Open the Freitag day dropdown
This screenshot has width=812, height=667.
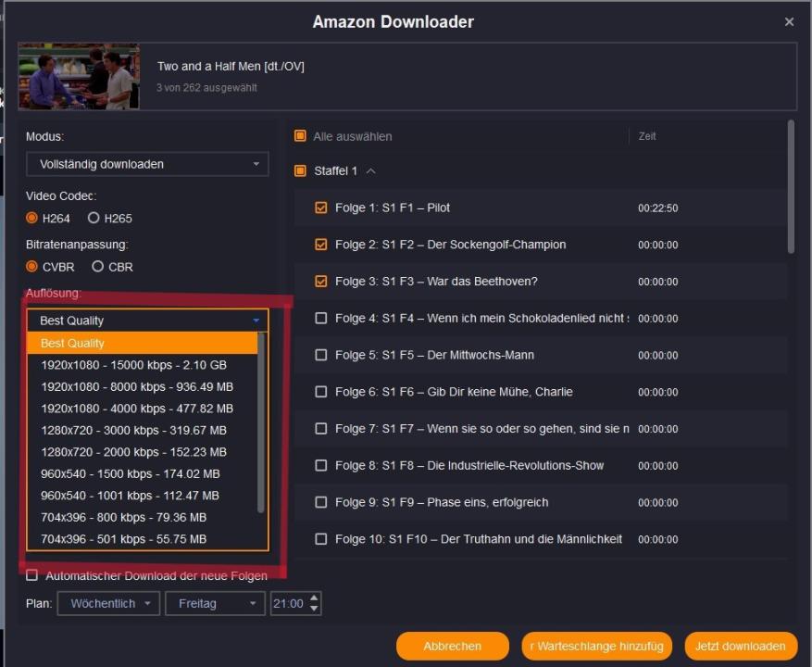pyautogui.click(x=215, y=604)
